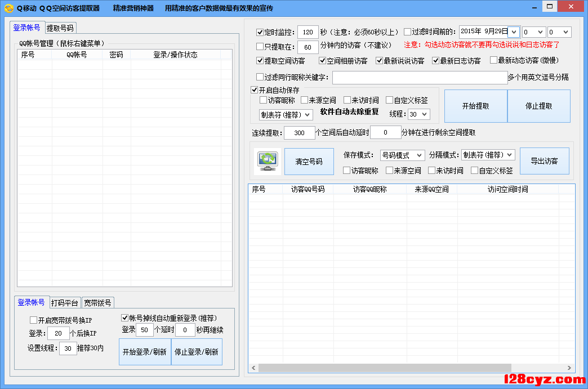Screen dimensions: 588x389
Task: Click the visitor list scrollbar left arrow
Action: tap(253, 368)
